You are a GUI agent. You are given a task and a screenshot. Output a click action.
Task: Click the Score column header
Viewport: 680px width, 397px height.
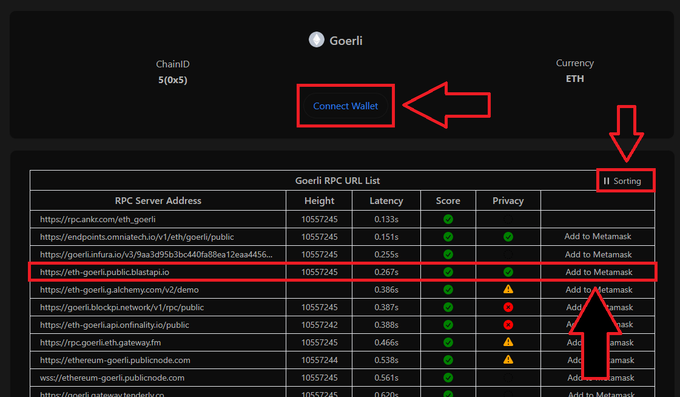(448, 201)
